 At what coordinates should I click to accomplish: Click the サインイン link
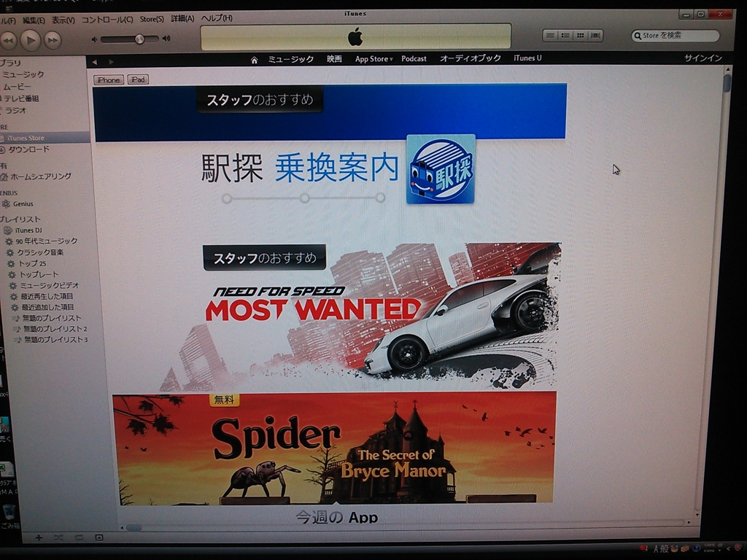(703, 58)
